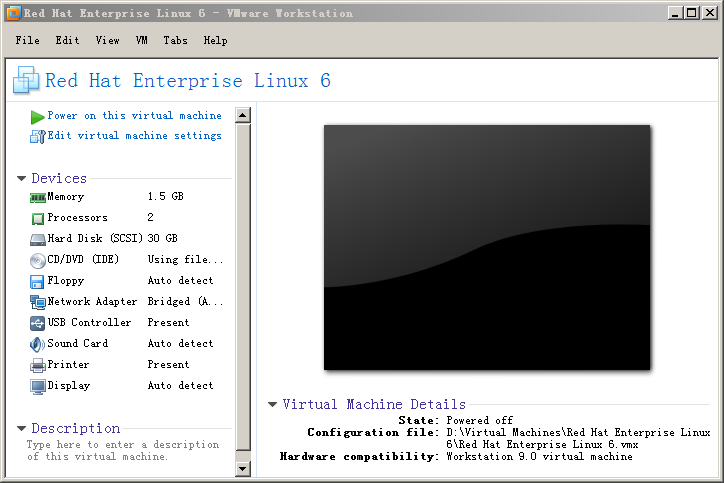The height and width of the screenshot is (483, 724).
Task: Minimize the VMware Workstation window
Action: click(675, 13)
